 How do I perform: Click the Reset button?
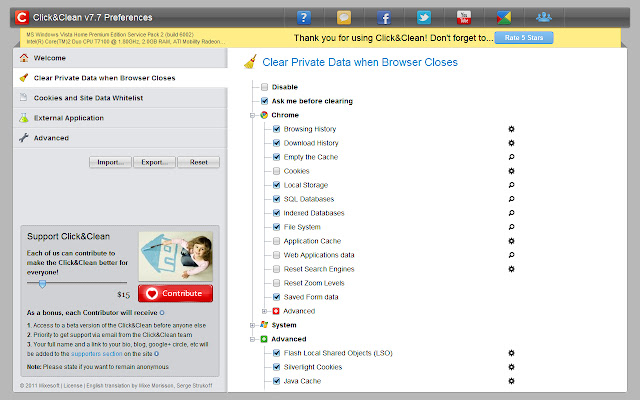pyautogui.click(x=198, y=162)
